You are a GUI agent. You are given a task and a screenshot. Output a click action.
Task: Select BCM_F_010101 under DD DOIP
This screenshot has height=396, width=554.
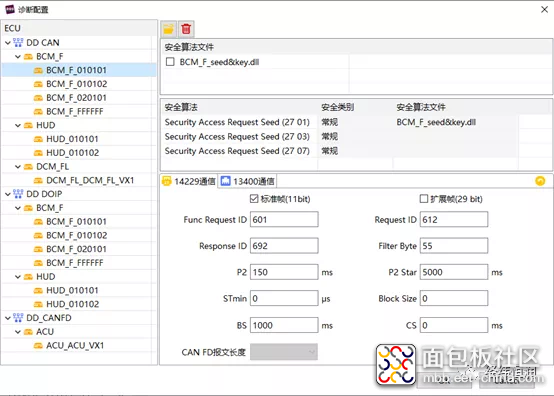coord(76,221)
